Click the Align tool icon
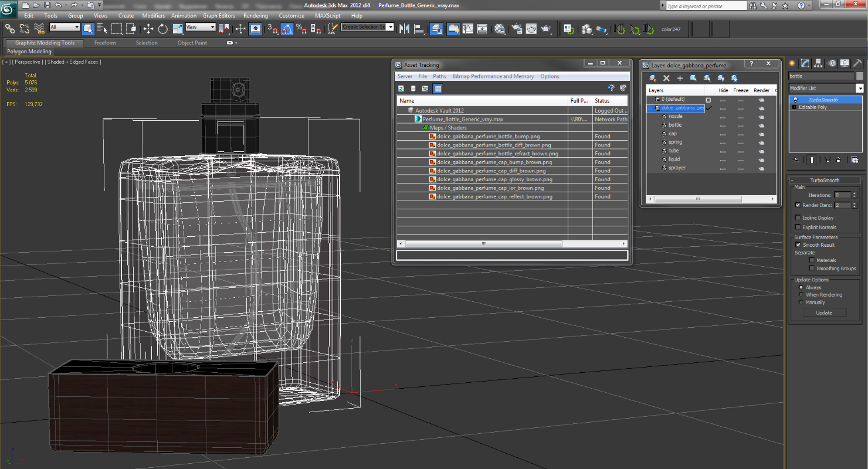Image resolution: width=868 pixels, height=469 pixels. click(419, 28)
